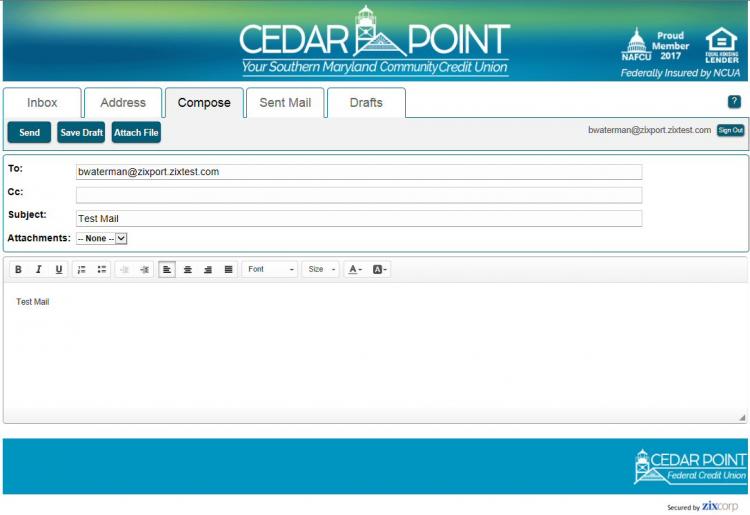This screenshot has width=750, height=515.
Task: Select the Compose tab
Action: 204,103
